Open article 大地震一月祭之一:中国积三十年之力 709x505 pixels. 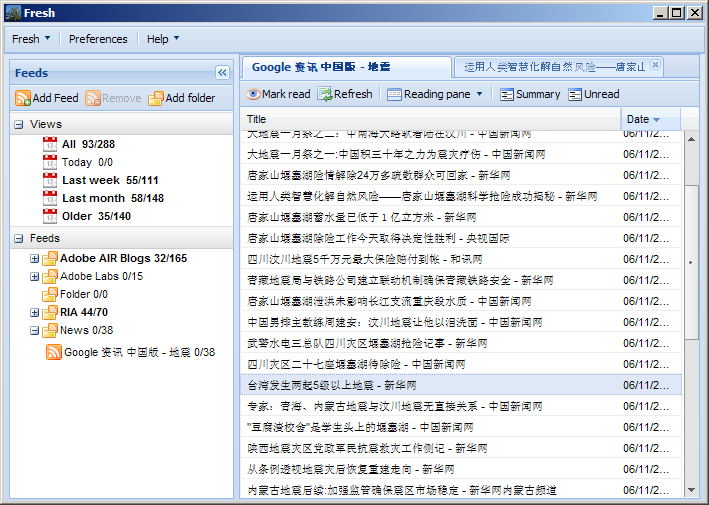pyautogui.click(x=461, y=154)
